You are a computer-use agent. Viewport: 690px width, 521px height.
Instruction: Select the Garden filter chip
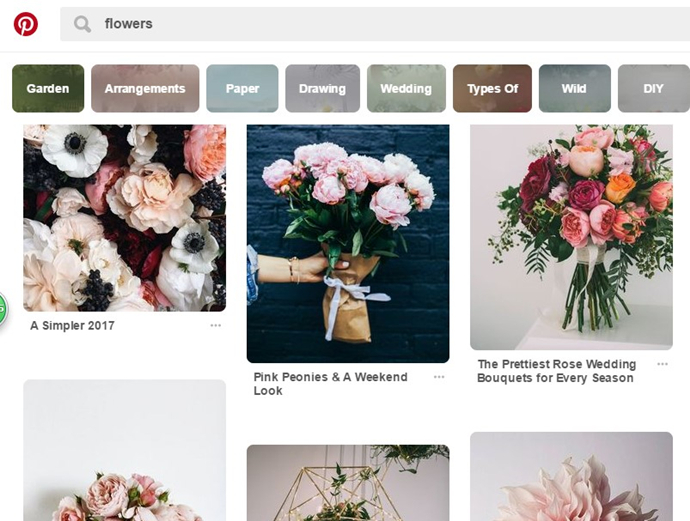[x=48, y=89]
